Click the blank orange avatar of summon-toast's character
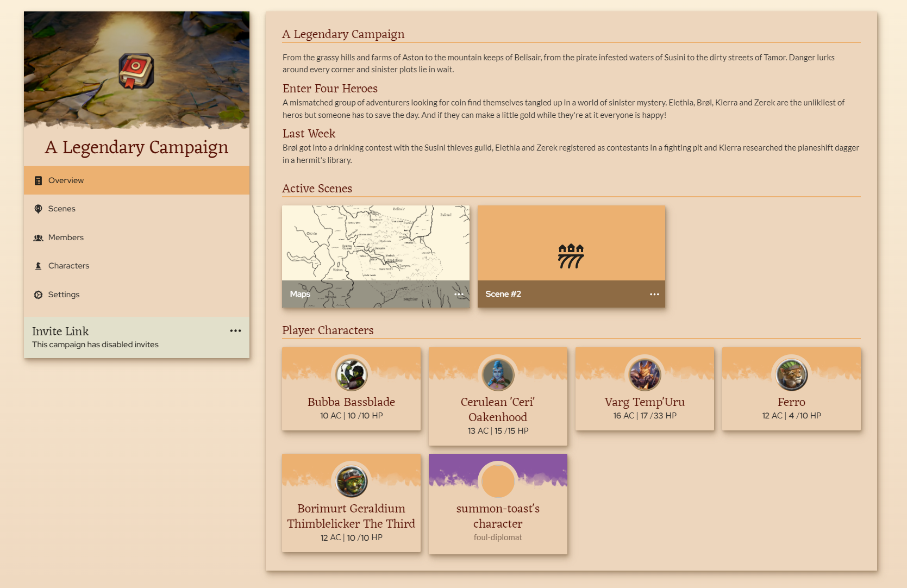907x588 pixels. [498, 481]
